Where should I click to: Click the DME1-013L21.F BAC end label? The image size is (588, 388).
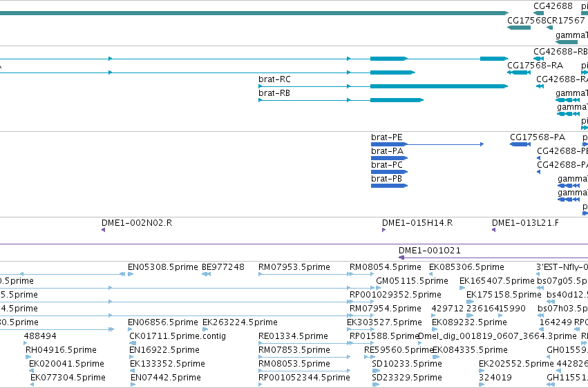click(x=525, y=223)
